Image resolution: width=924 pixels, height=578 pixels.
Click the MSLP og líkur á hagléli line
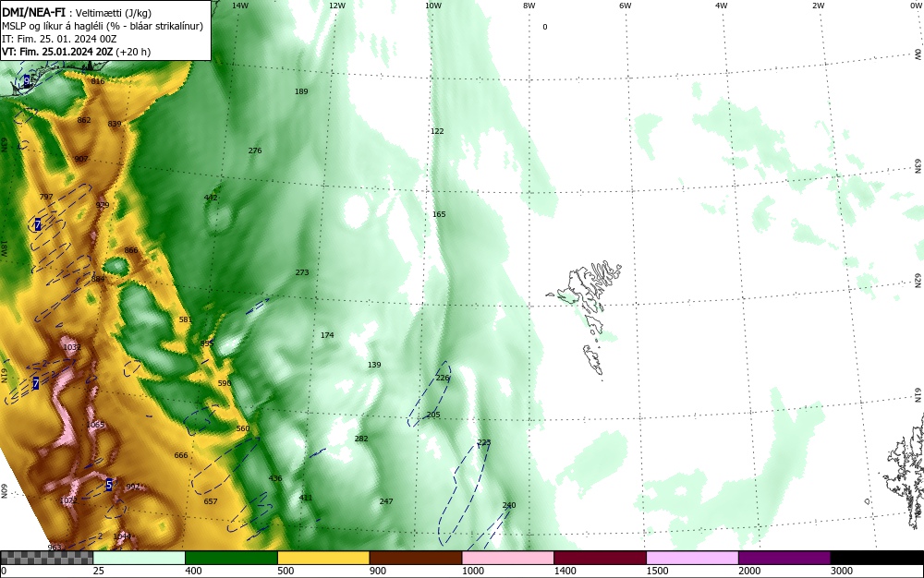[x=103, y=26]
